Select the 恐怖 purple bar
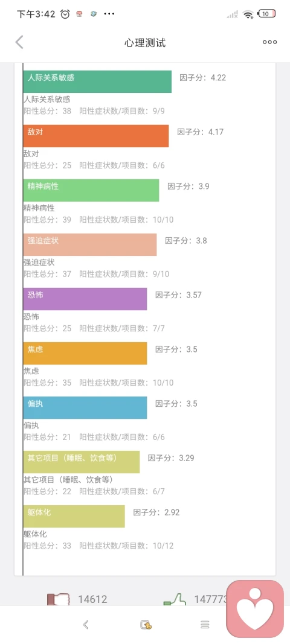The height and width of the screenshot is (644, 290). pyautogui.click(x=85, y=299)
